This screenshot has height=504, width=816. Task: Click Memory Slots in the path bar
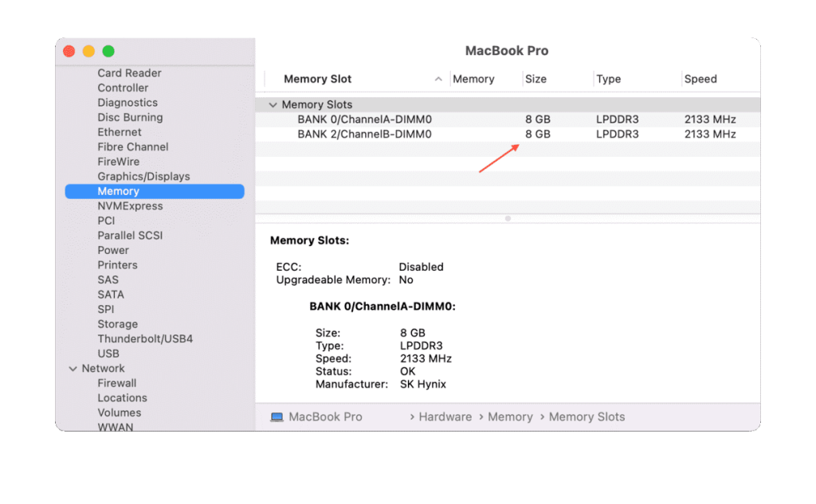point(586,417)
